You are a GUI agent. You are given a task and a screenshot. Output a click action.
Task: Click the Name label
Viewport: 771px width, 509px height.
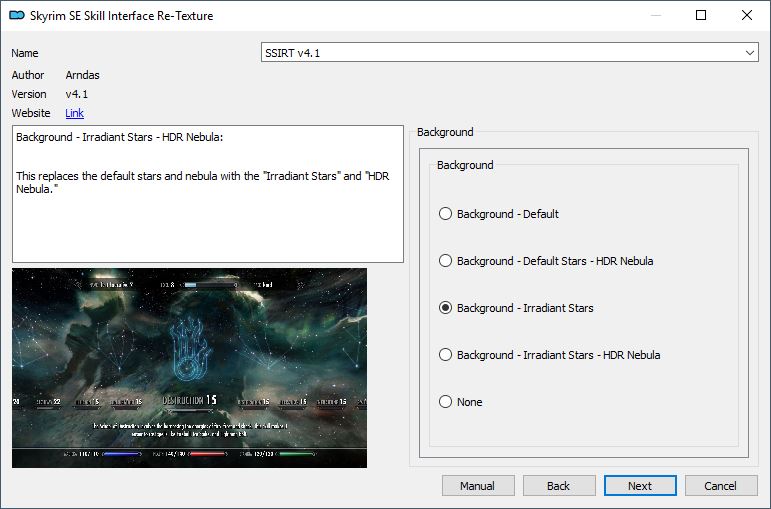click(x=25, y=53)
